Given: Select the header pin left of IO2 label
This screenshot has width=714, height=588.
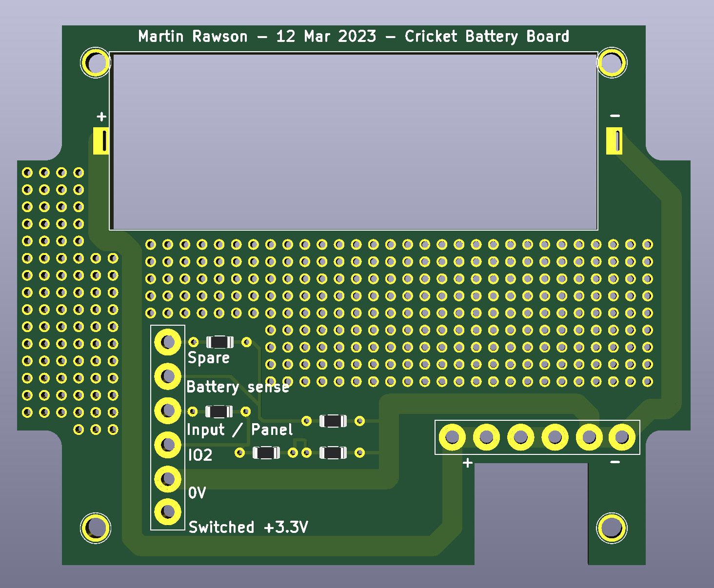Looking at the screenshot, I should pos(168,445).
